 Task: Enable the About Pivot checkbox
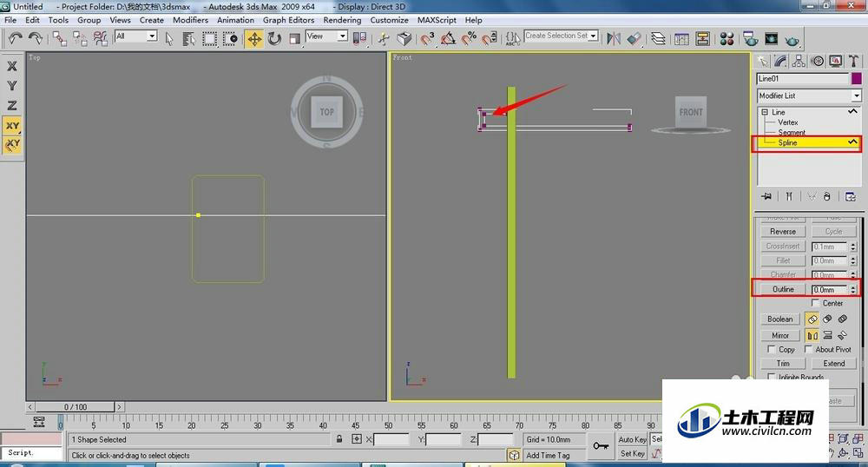pyautogui.click(x=808, y=349)
